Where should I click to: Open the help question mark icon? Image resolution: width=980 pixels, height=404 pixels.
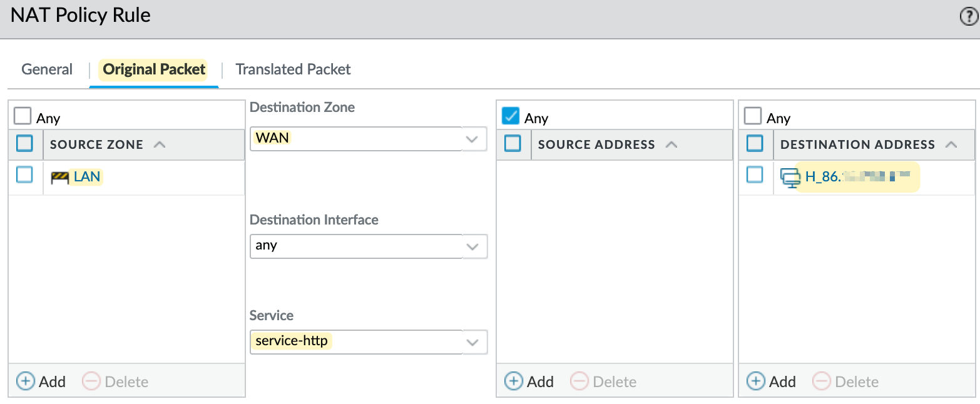click(968, 17)
